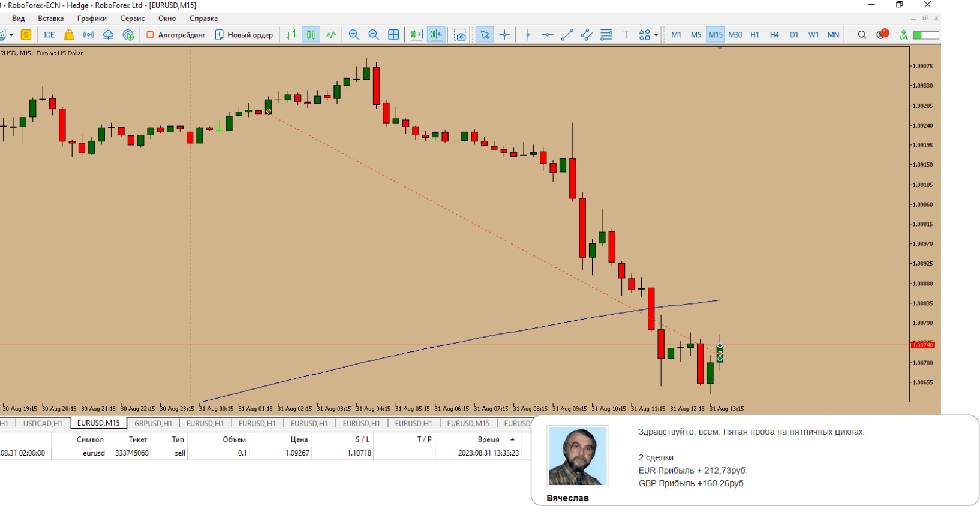Click the zoom out magnifier icon

pos(374,35)
